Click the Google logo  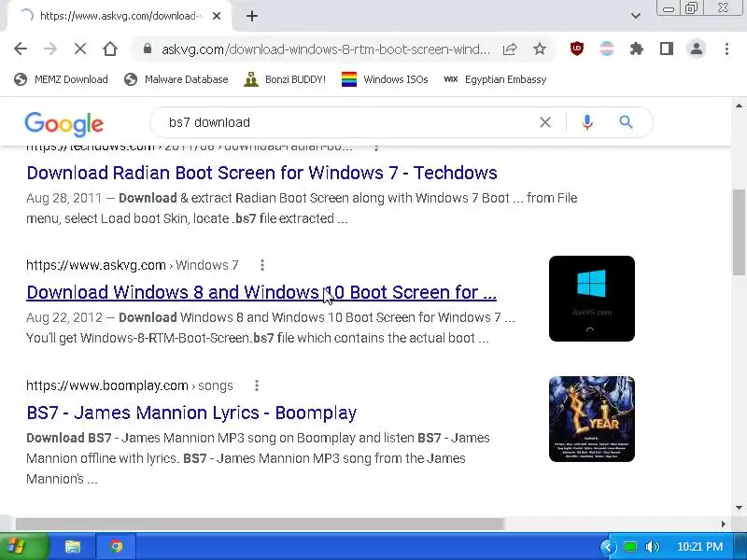pyautogui.click(x=63, y=124)
